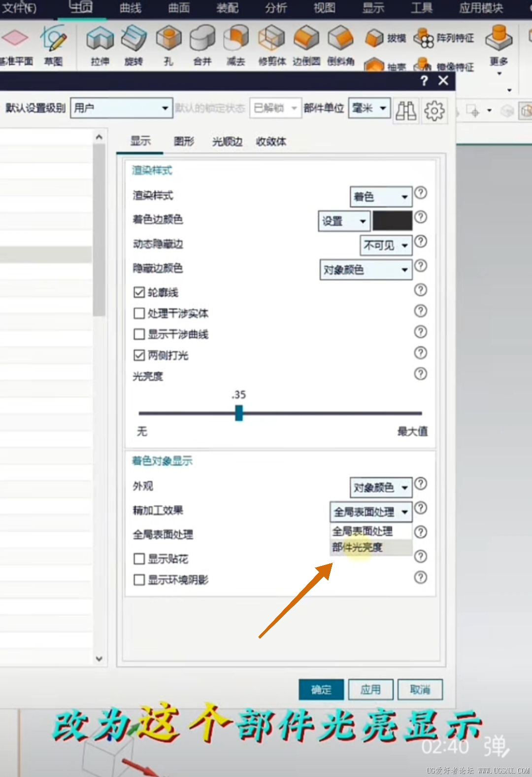532x777 pixels.
Task: Open help for 动态隐藏边 option
Action: pos(420,241)
